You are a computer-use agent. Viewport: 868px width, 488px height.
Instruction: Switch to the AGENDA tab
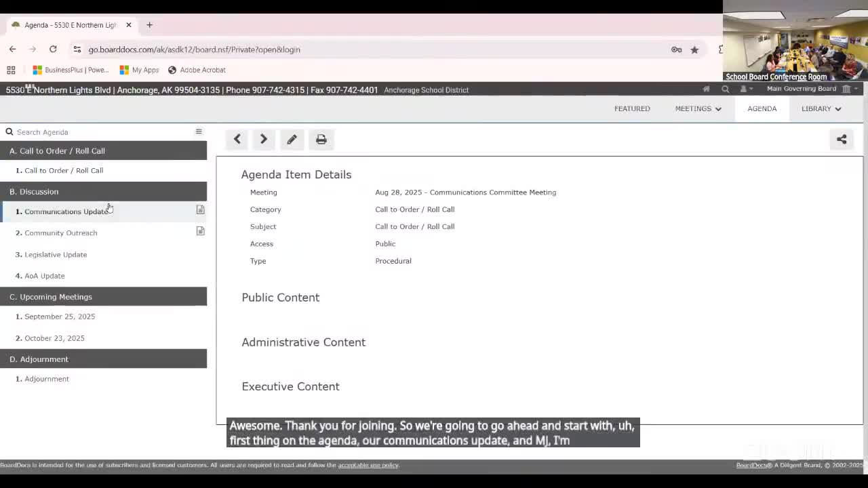click(762, 108)
